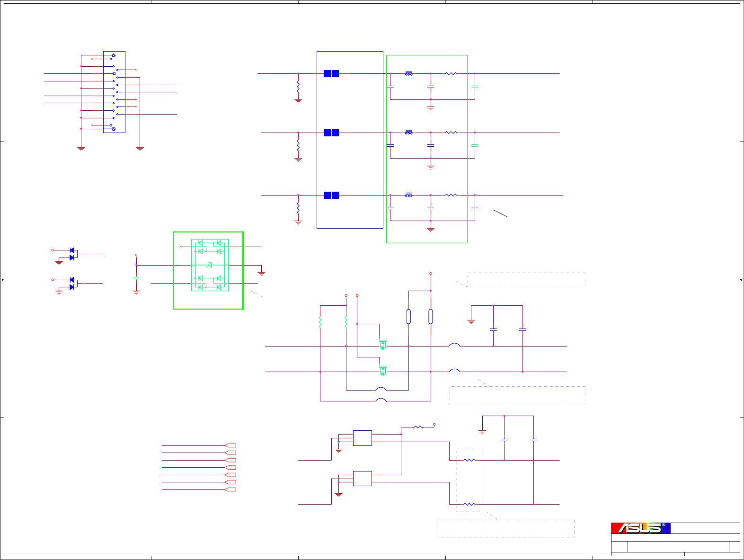The height and width of the screenshot is (560, 744).
Task: Pick the upper dual-diode symbol at left
Action: pyautogui.click(x=73, y=254)
